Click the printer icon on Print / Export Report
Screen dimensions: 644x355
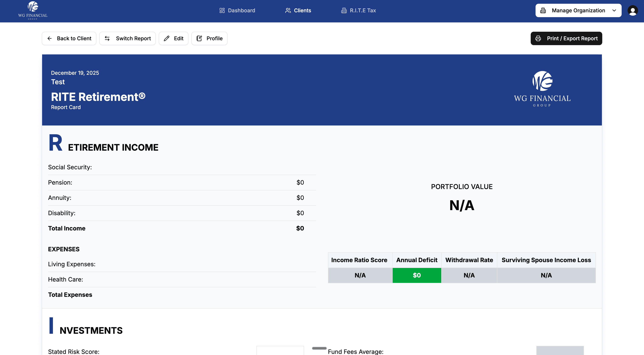tap(538, 38)
